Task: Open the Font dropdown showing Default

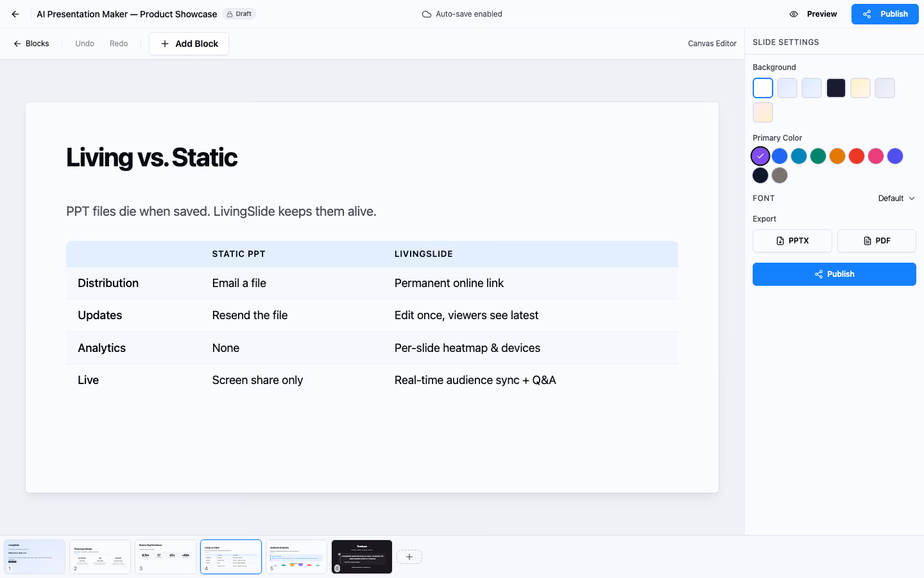Action: (896, 198)
